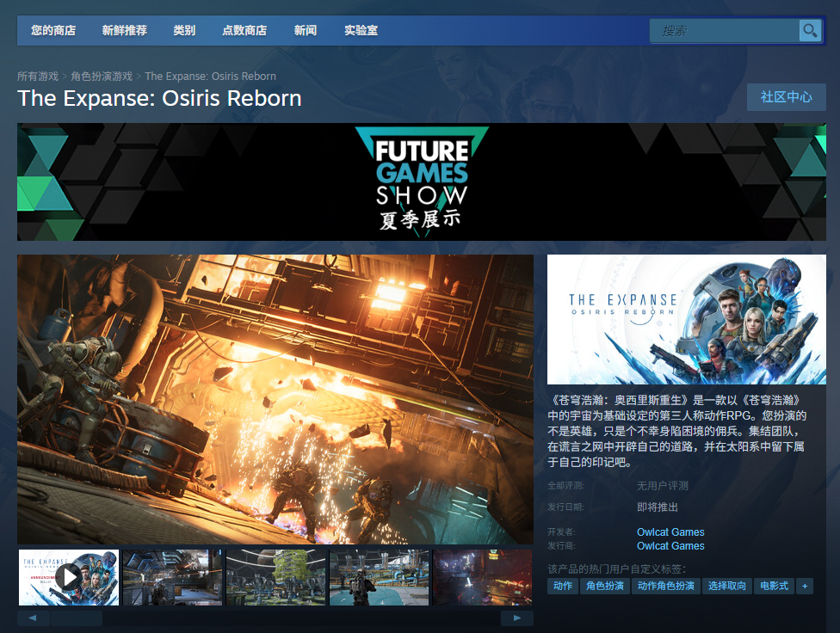
Task: Select the 选择取向 tag
Action: (x=727, y=586)
